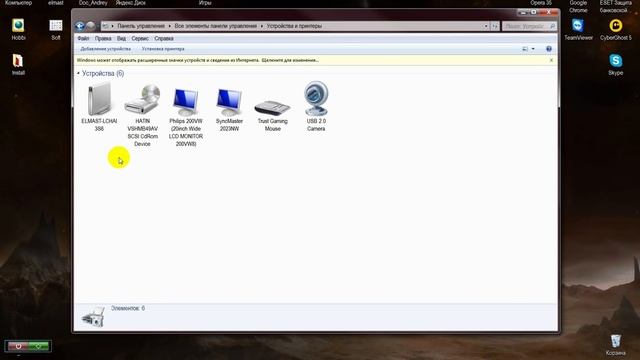Open the address bar history dropdown

click(486, 26)
